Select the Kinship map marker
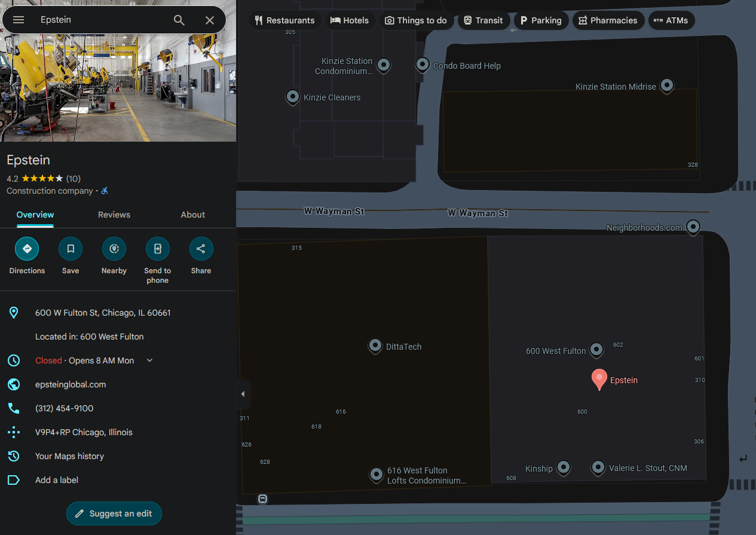This screenshot has height=535, width=756. 563,467
